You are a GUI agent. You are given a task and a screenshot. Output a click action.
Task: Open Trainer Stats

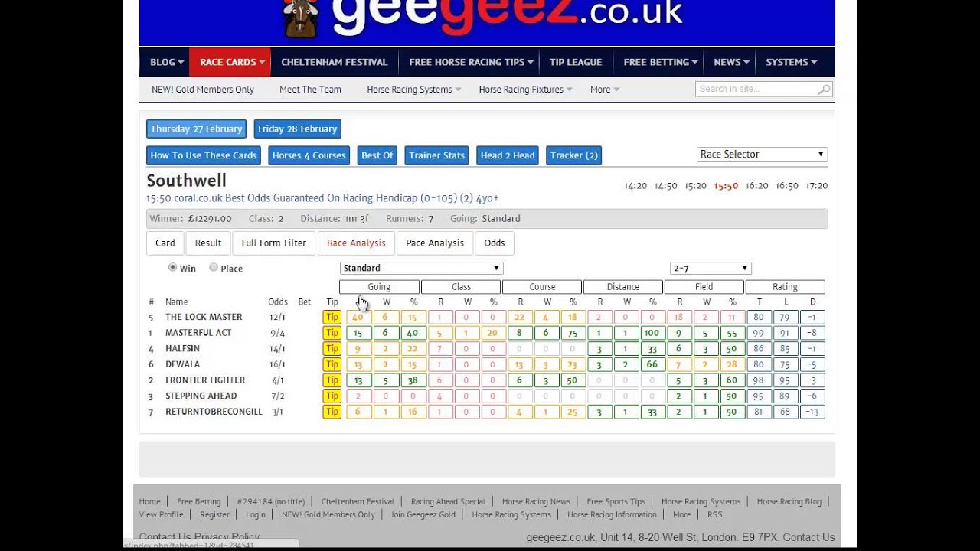tap(437, 155)
